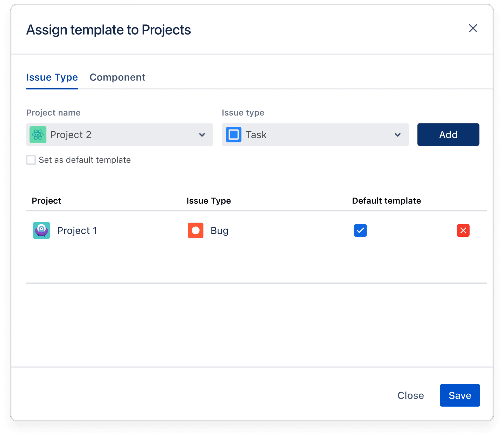Viewport: 504px width, 438px height.
Task: Uncheck Default template for Project 1
Action: pyautogui.click(x=360, y=230)
